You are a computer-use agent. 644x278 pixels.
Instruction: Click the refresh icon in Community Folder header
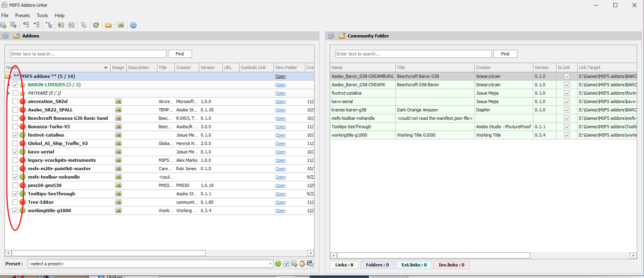pyautogui.click(x=331, y=36)
